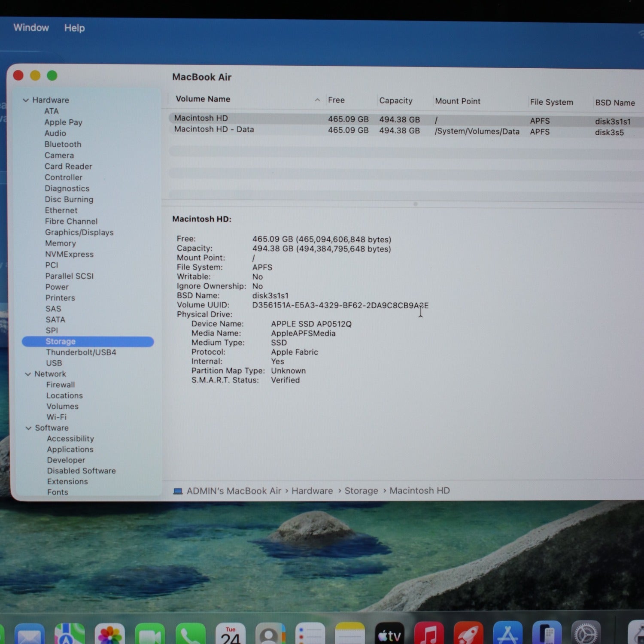Open the green Phone app in the Dock
Image resolution: width=644 pixels, height=644 pixels.
(190, 634)
